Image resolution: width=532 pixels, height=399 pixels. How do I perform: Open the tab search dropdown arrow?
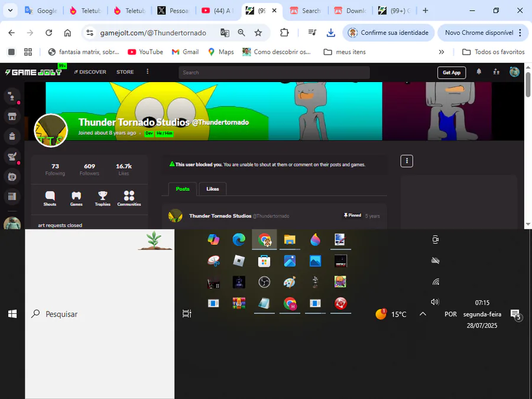[10, 11]
